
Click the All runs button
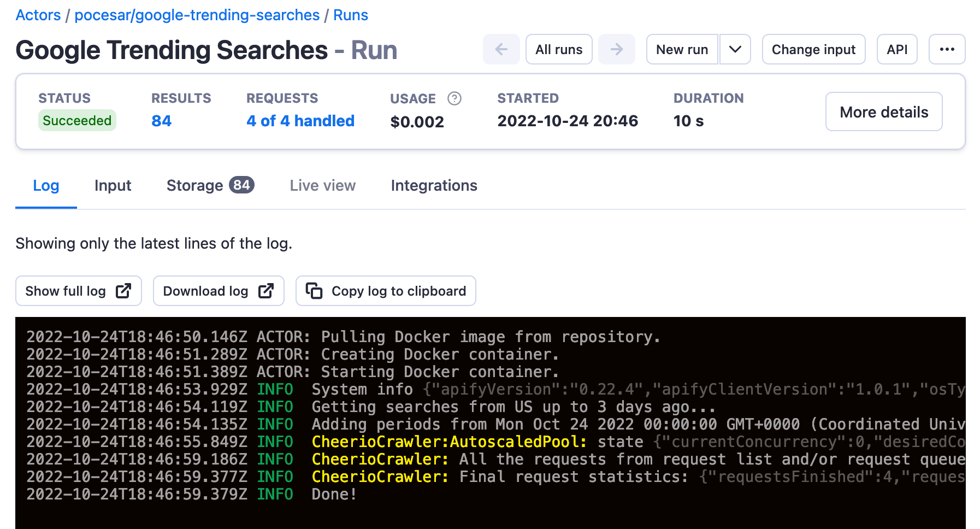pyautogui.click(x=559, y=49)
